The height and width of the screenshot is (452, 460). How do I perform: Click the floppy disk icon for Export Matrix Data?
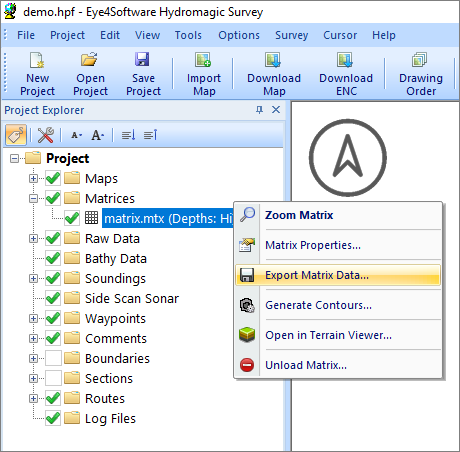[x=247, y=275]
